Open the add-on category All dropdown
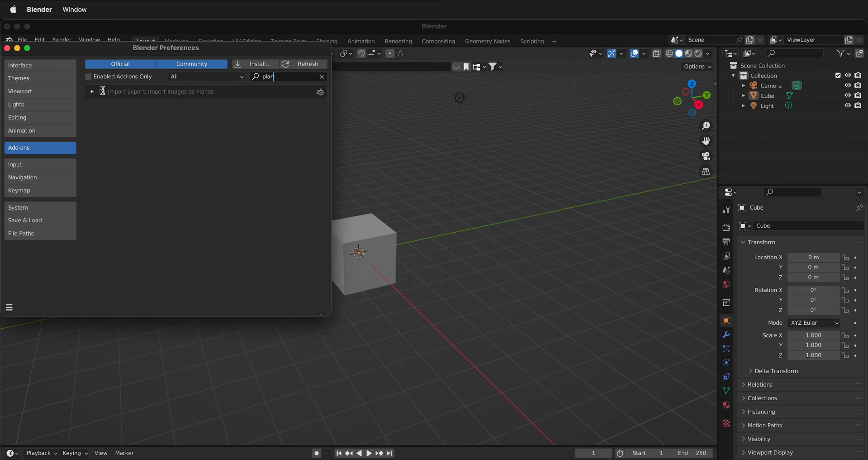The height and width of the screenshot is (460, 868). 206,77
